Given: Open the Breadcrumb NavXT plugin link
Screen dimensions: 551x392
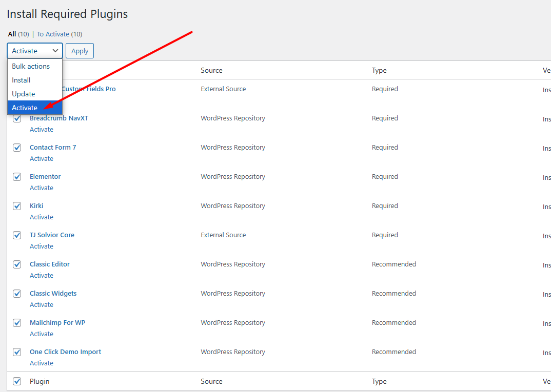Looking at the screenshot, I should [59, 118].
